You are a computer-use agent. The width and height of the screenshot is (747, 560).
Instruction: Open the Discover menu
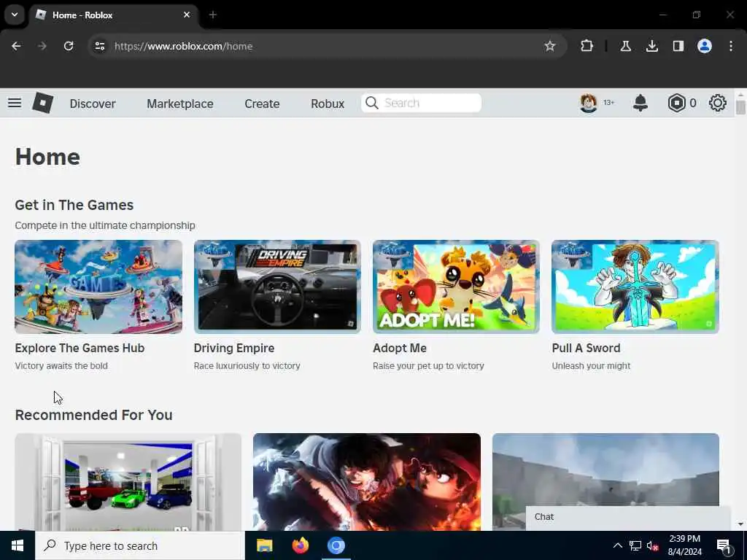(x=93, y=104)
